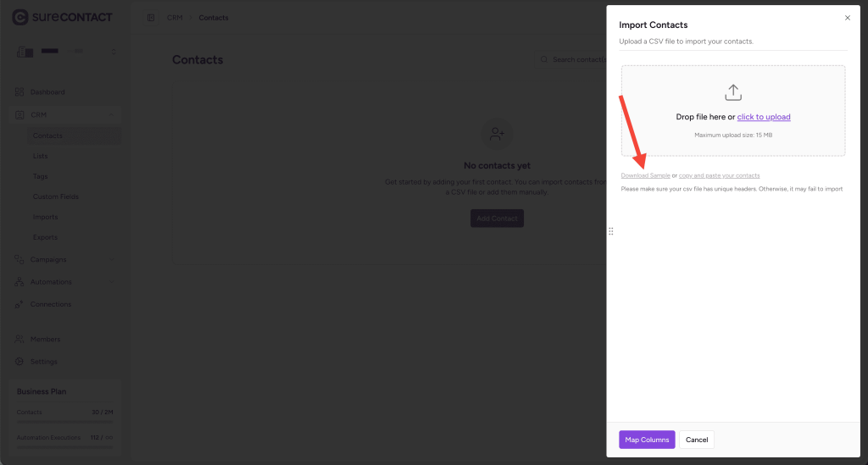The image size is (868, 465).
Task: Close the Import Contacts panel
Action: click(847, 18)
